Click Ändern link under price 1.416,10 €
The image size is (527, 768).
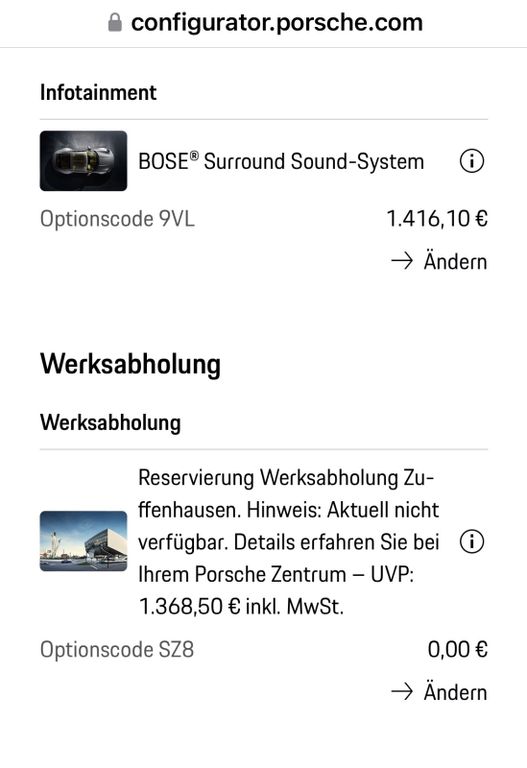[x=455, y=261]
